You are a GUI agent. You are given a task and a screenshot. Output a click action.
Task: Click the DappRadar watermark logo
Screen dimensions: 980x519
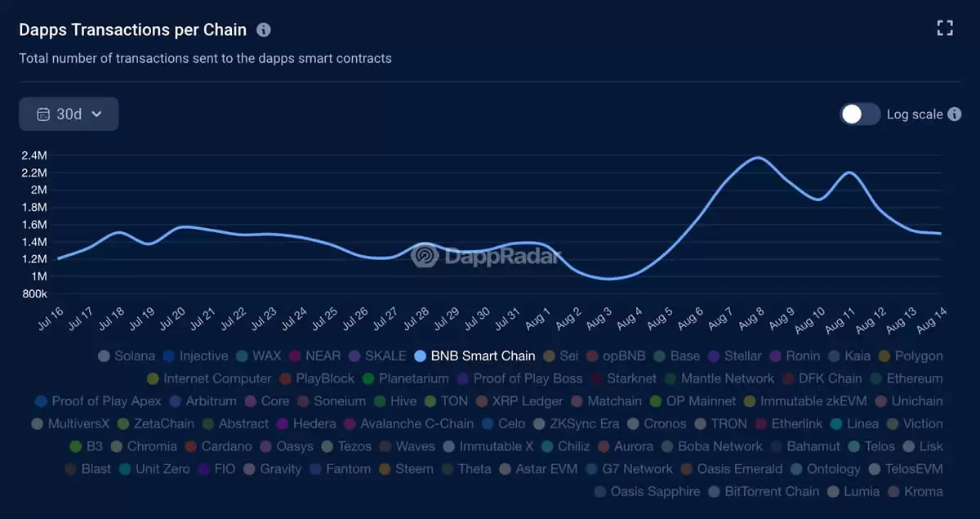coord(423,256)
